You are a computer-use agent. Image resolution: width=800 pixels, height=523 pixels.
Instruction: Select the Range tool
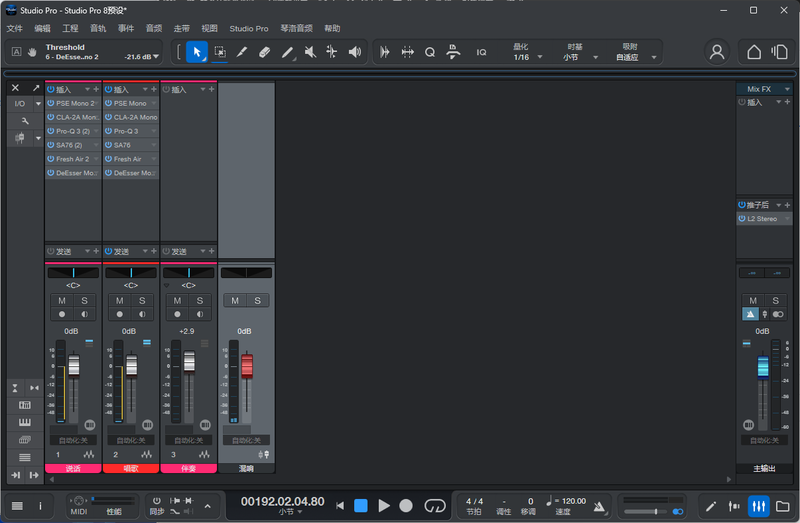pyautogui.click(x=220, y=52)
